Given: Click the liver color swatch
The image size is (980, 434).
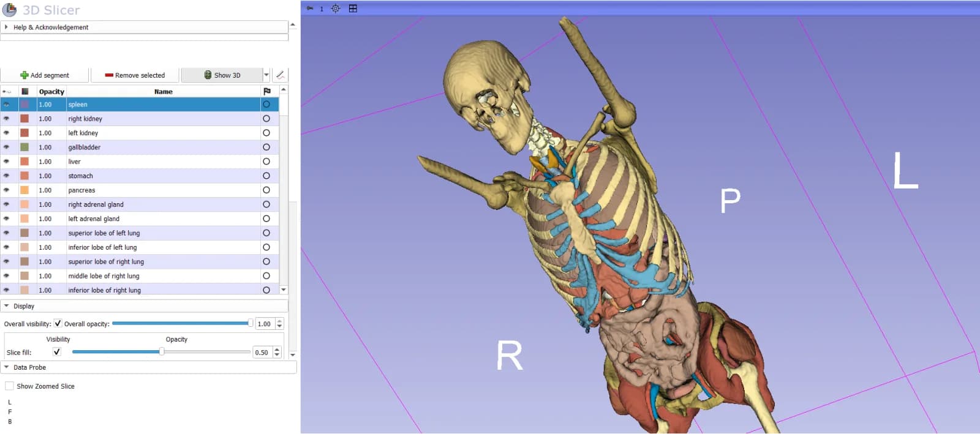Looking at the screenshot, I should point(24,162).
